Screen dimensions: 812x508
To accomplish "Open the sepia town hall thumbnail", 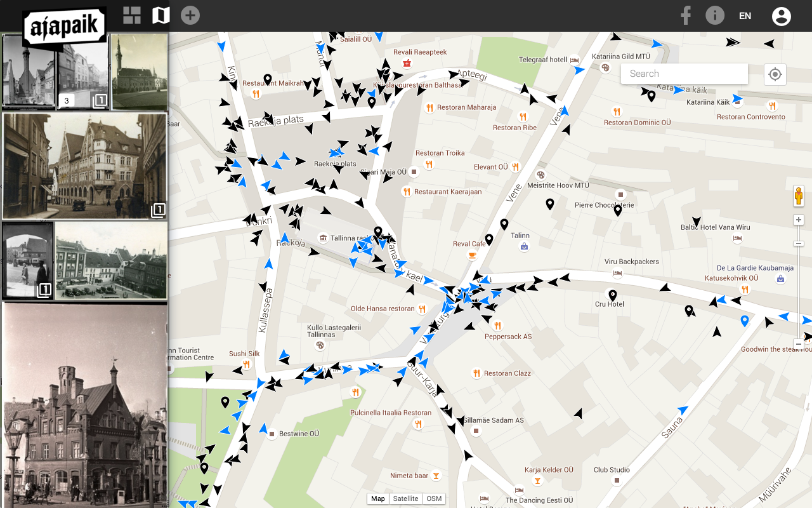I will tap(140, 71).
